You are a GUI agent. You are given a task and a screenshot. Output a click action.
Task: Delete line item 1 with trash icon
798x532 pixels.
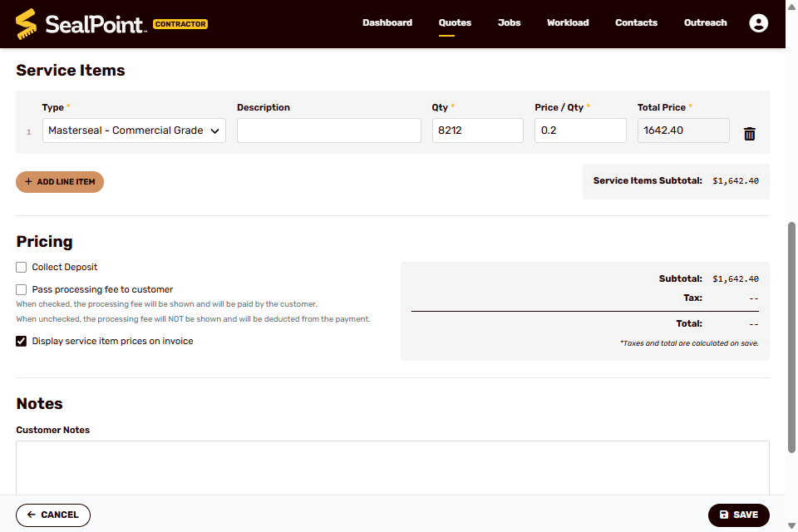[749, 134]
